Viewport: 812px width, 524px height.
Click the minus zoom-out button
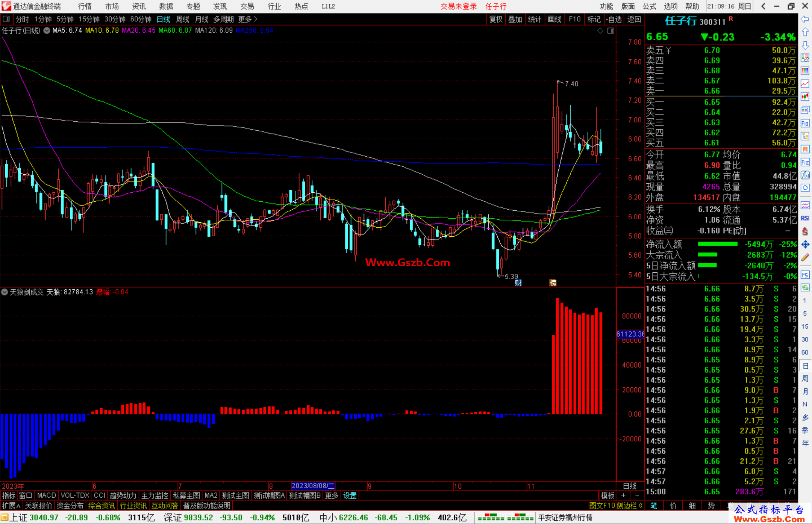[637, 495]
